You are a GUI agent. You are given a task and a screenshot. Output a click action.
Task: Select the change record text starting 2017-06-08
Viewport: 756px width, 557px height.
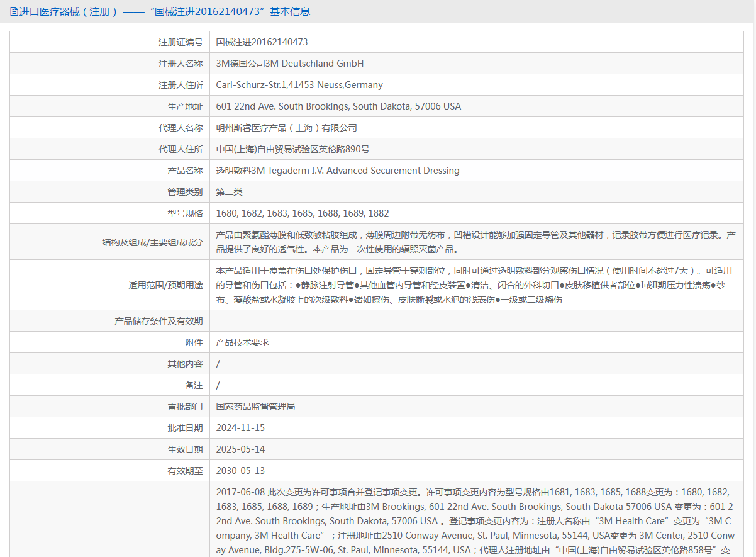(475, 521)
